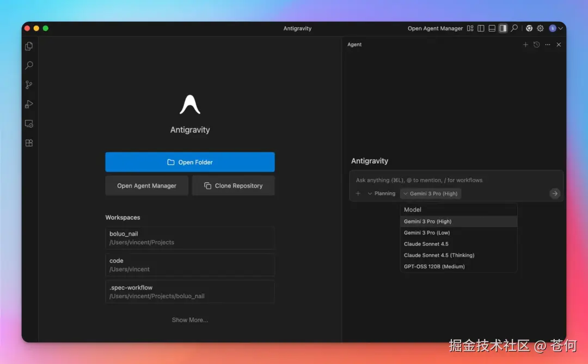Start a new agent conversation with plus icon
This screenshot has width=588, height=364.
point(525,45)
